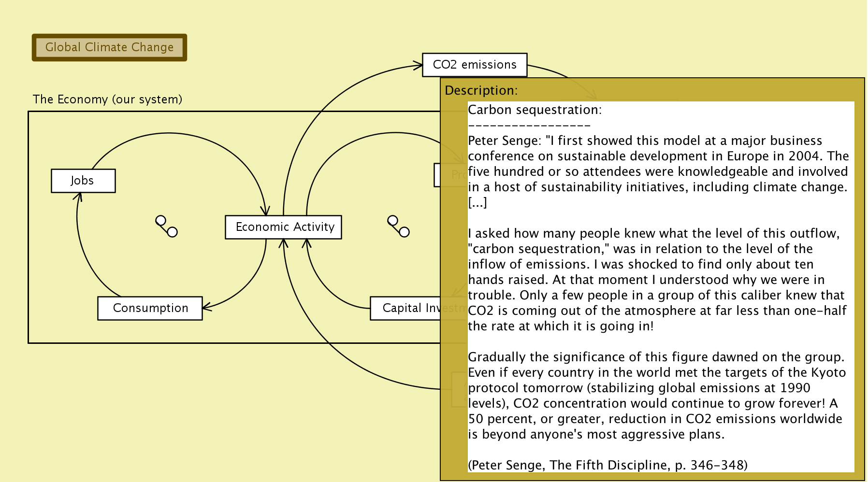Click the loop icon between Jobs and Economic Activity

coord(166,226)
